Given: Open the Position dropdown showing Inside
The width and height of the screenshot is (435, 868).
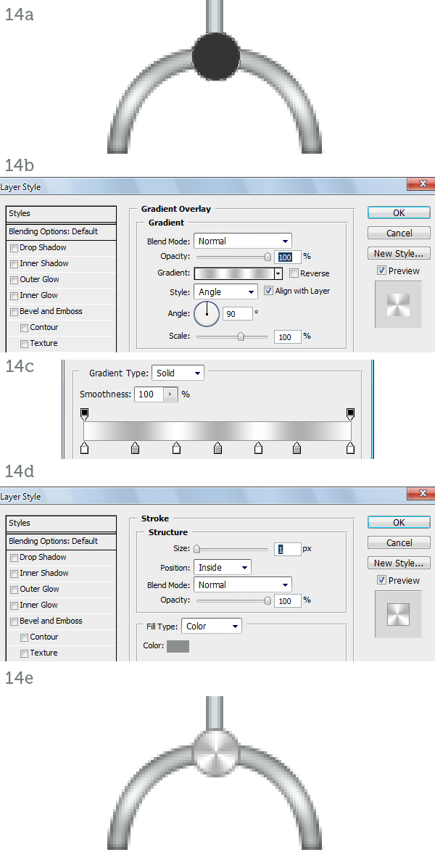Looking at the screenshot, I should (x=222, y=567).
